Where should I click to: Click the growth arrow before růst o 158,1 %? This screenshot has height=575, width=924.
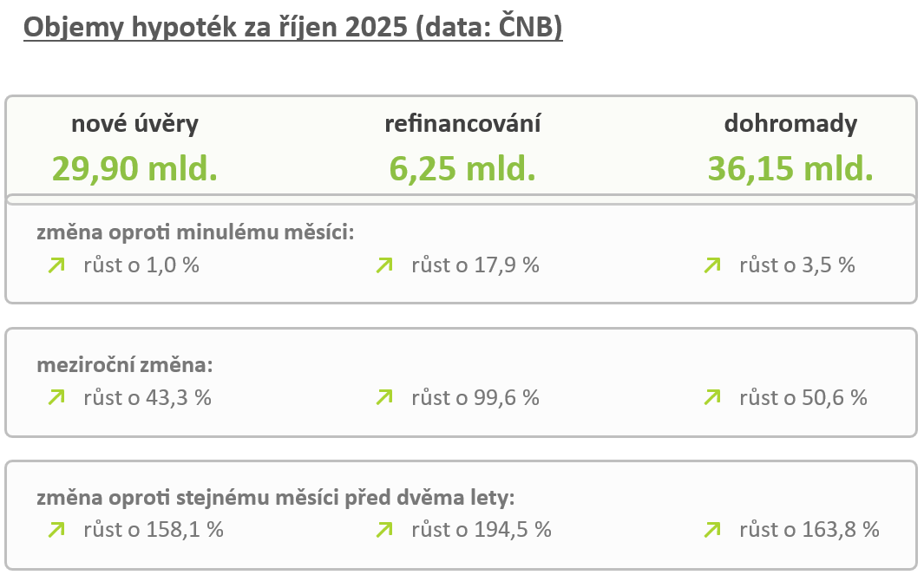[56, 529]
